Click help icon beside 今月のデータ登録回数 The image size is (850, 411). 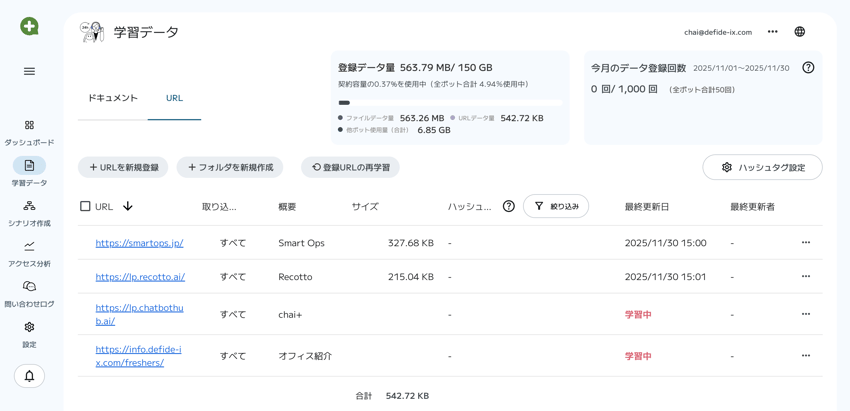coord(808,68)
